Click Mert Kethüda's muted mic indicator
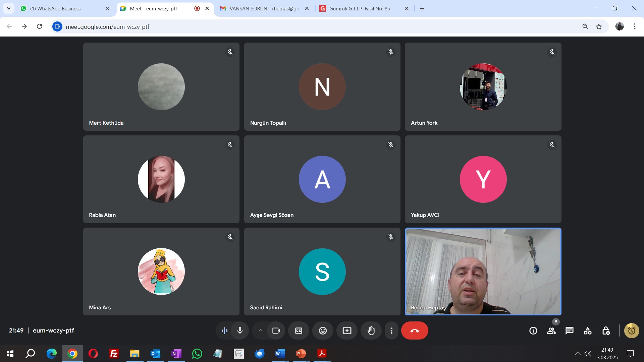The width and height of the screenshot is (644, 362). click(230, 52)
